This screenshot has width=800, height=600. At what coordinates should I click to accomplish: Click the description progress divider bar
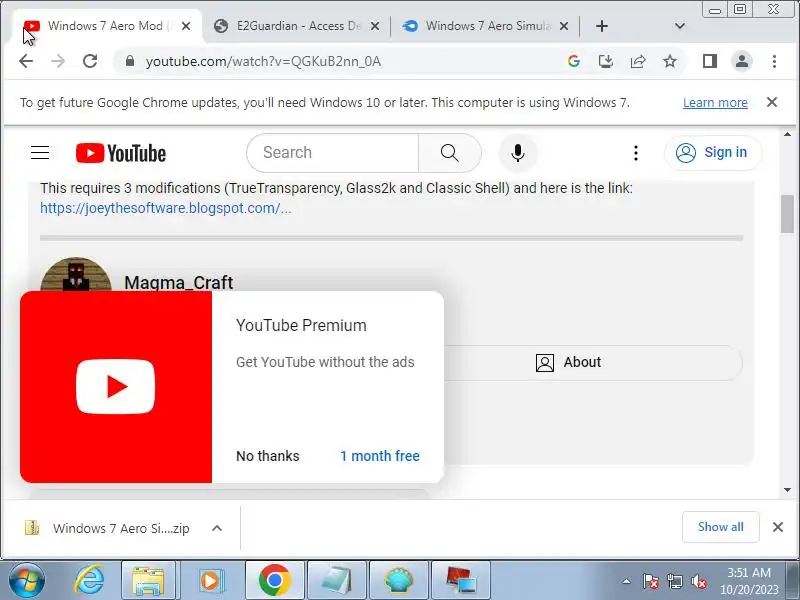click(x=391, y=238)
